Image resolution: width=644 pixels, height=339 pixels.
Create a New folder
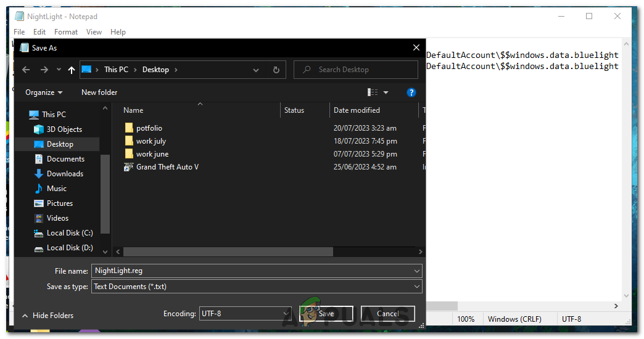(99, 92)
